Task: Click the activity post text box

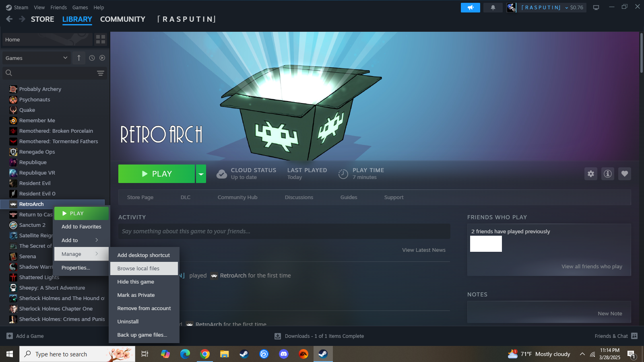Action: click(x=284, y=231)
